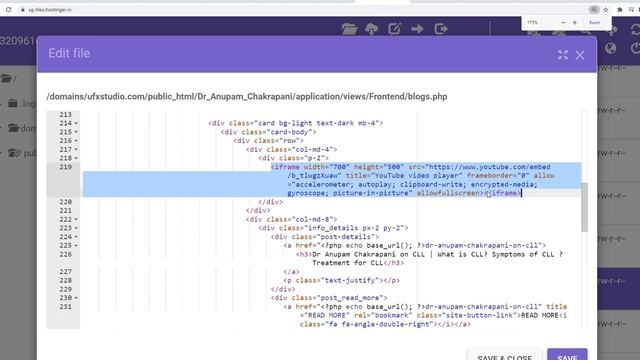Screen dimensions: 640x360
Task: Collapse code fold at line 214
Action: [76, 123]
